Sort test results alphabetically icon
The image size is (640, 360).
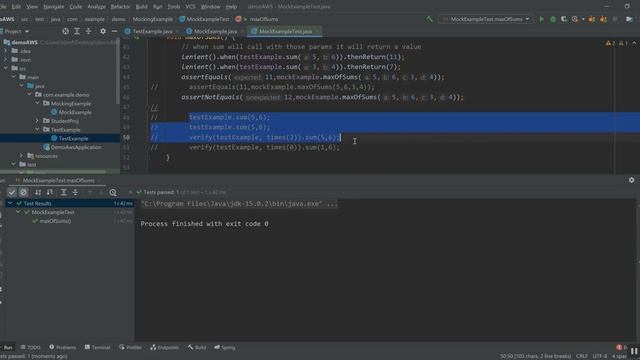click(x=38, y=192)
